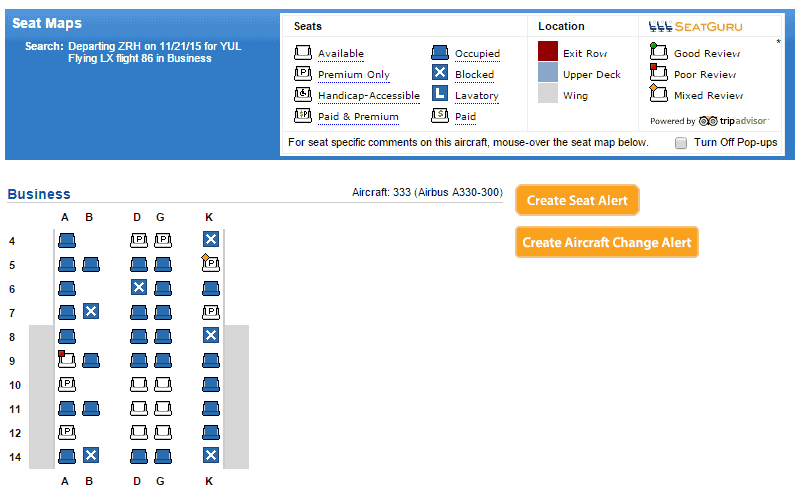The width and height of the screenshot is (795, 497).
Task: Select premium-only seat 12A
Action: click(66, 432)
